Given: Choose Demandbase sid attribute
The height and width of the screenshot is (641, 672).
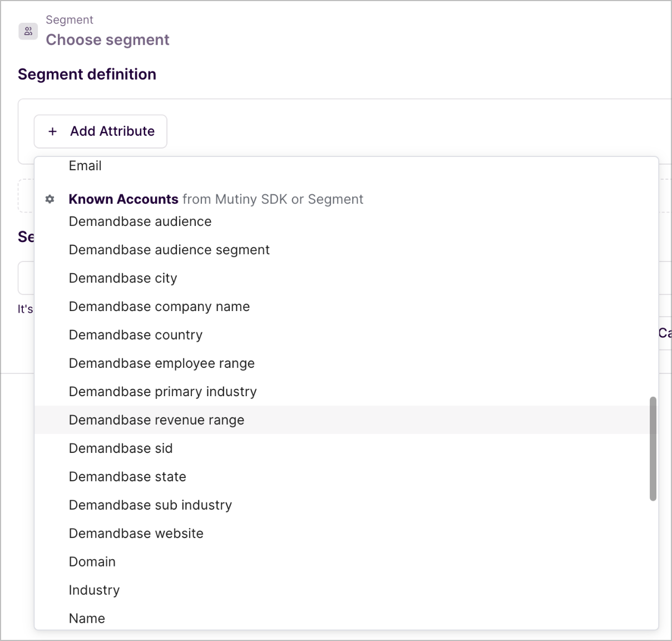Looking at the screenshot, I should (x=346, y=448).
